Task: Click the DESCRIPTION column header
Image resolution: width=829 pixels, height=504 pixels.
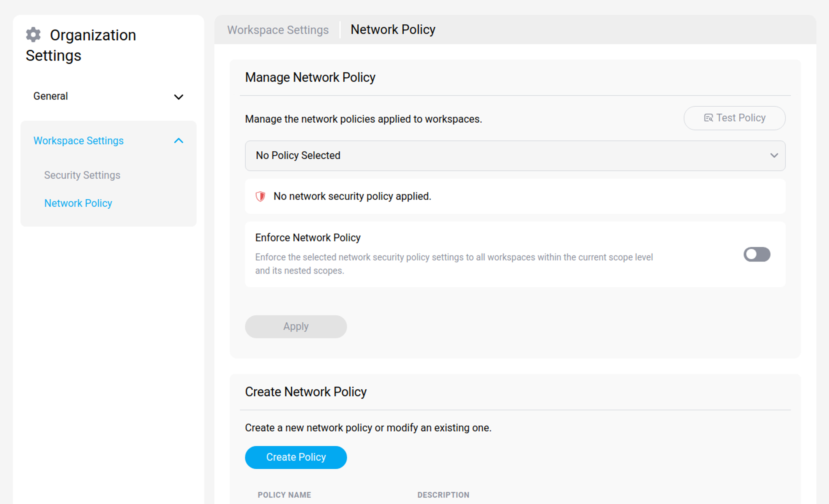Action: 443,495
